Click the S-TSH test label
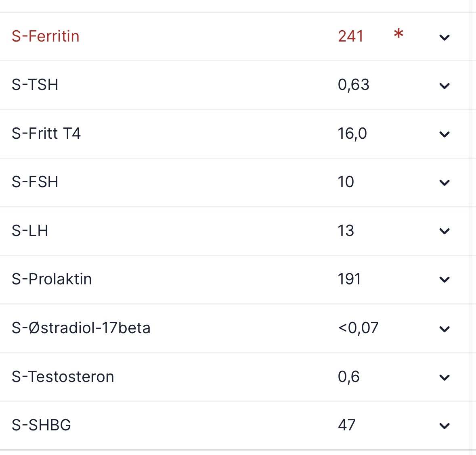 35,85
